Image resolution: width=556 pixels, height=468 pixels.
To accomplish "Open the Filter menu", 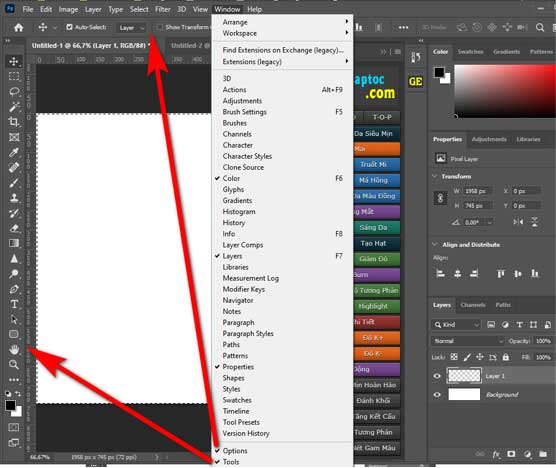I will [162, 9].
